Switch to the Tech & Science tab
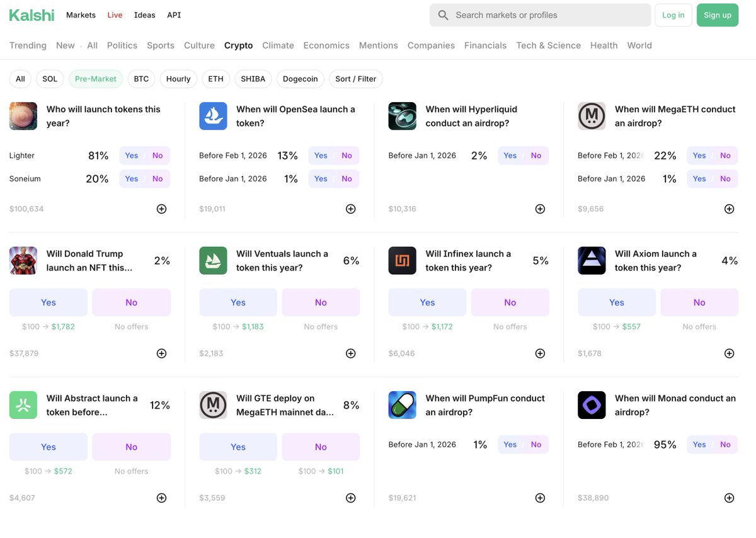The height and width of the screenshot is (538, 756). [548, 45]
